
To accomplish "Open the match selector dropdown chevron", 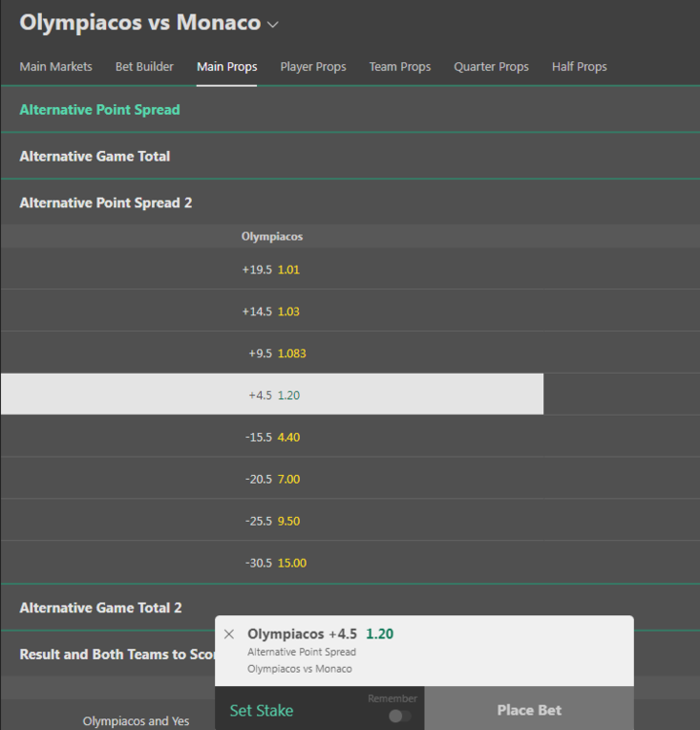I will (x=273, y=24).
